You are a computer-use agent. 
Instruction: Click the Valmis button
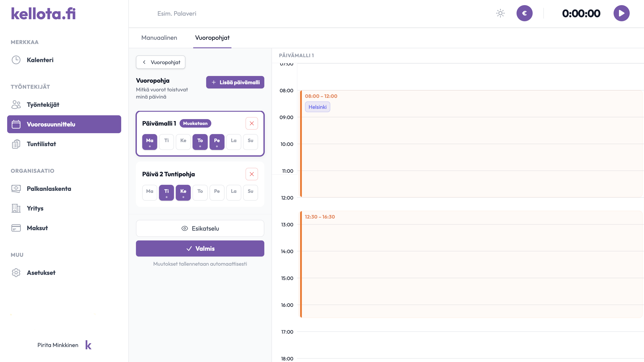pyautogui.click(x=200, y=248)
